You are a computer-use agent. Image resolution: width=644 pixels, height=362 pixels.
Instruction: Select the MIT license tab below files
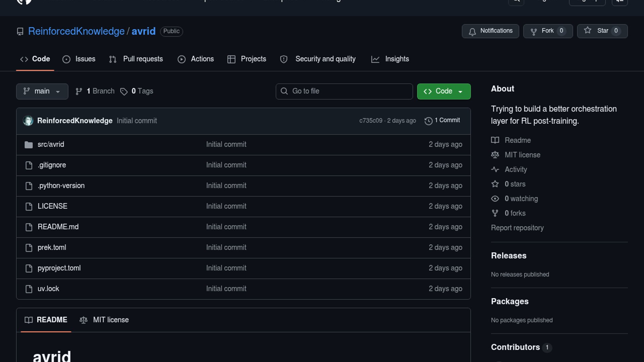104,320
